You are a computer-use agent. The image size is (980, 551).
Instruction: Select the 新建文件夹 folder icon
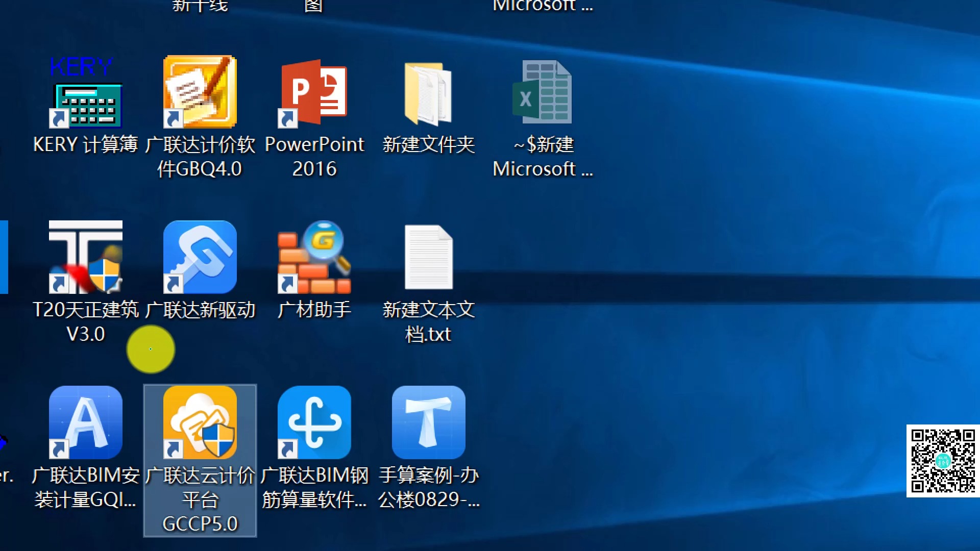(429, 93)
